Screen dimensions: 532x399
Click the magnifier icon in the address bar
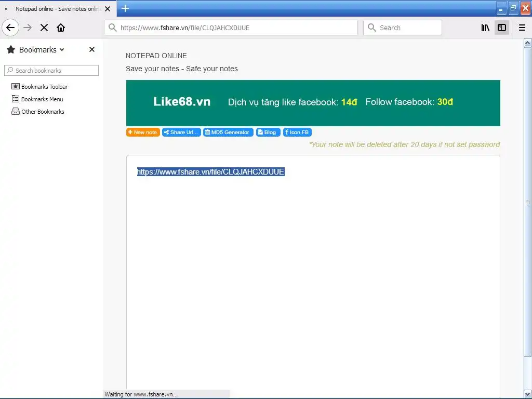click(113, 28)
